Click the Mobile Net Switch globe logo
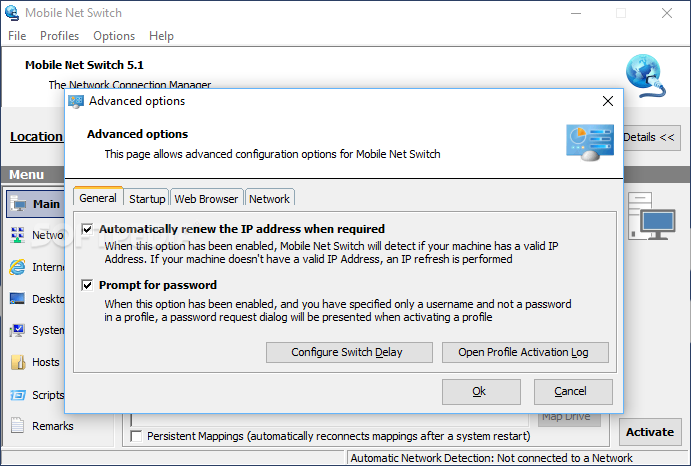 tap(645, 76)
